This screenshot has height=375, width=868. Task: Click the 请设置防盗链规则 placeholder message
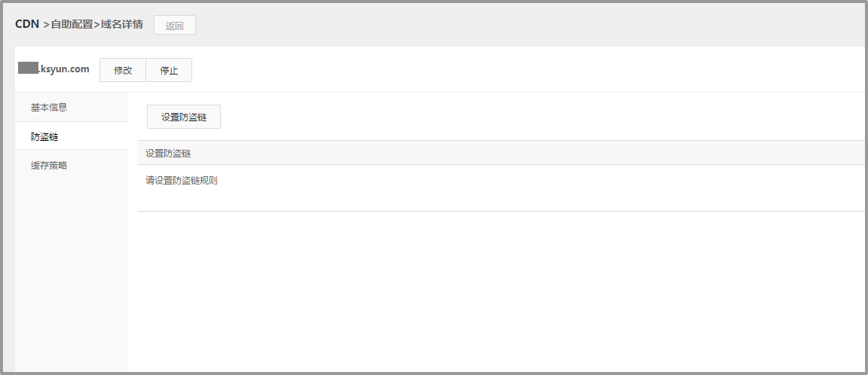click(182, 181)
